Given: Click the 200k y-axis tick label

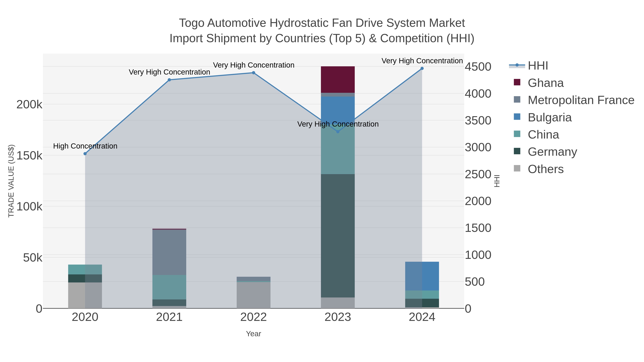Looking at the screenshot, I should click(x=29, y=104).
